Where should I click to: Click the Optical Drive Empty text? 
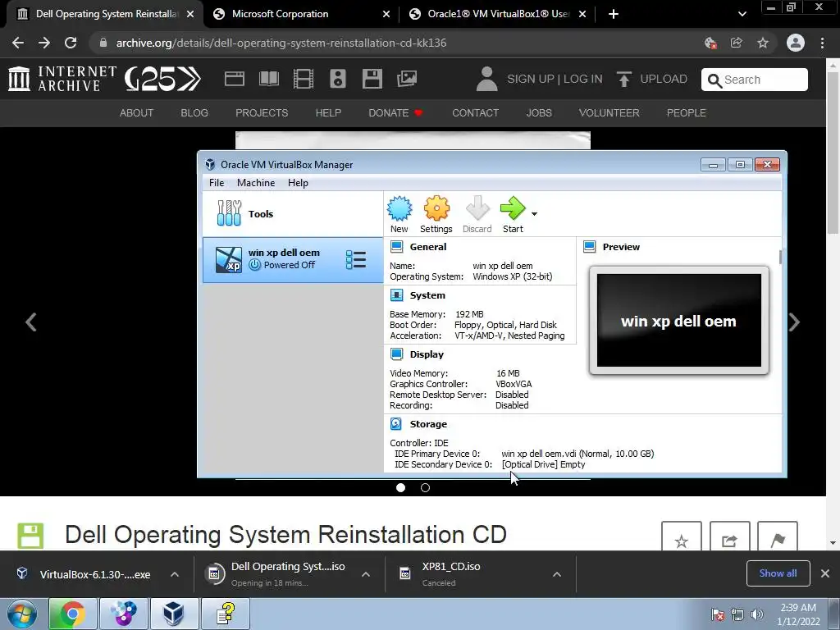pos(543,464)
